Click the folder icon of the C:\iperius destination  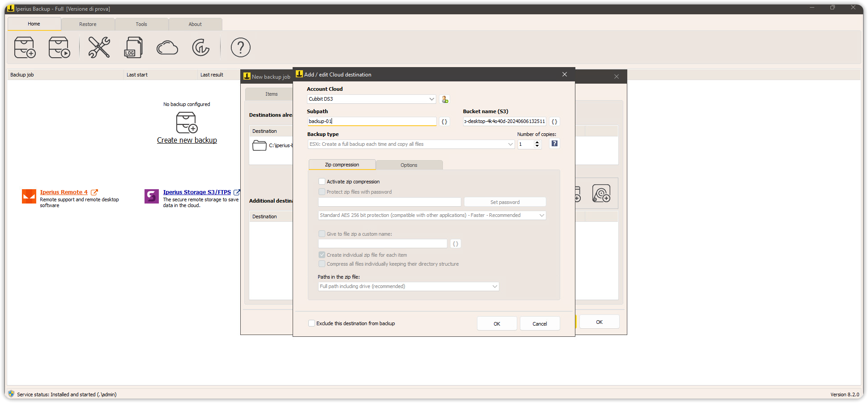260,145
